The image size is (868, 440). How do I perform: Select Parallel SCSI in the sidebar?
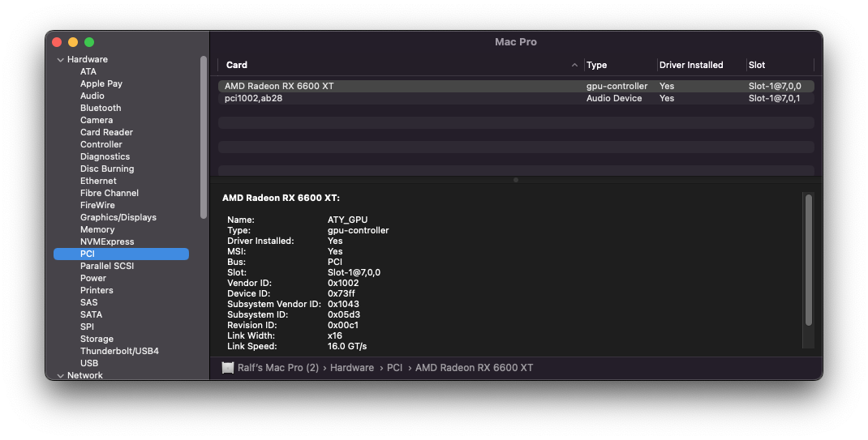coord(107,266)
